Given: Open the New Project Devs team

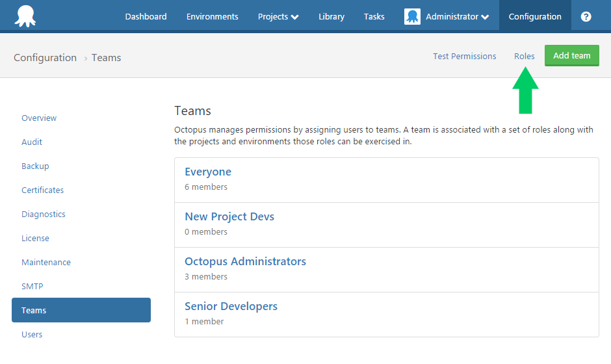Looking at the screenshot, I should (229, 216).
